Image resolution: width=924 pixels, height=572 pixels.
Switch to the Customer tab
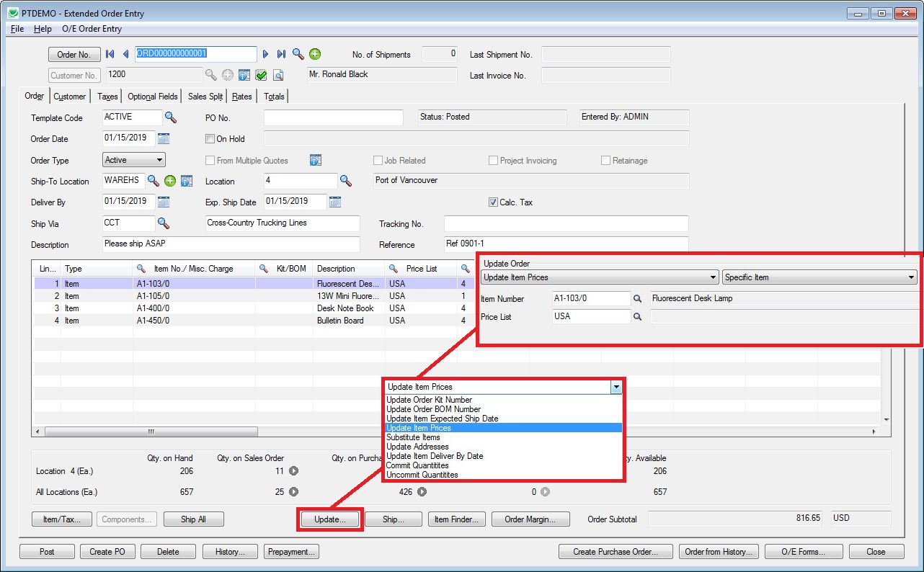click(70, 97)
